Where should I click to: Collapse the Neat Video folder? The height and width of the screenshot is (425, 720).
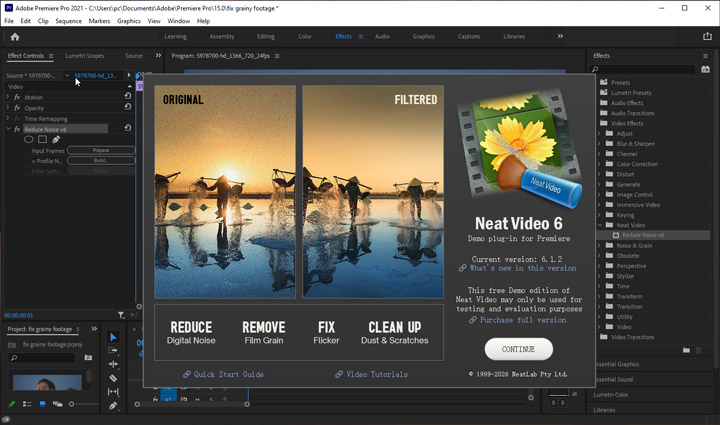tap(599, 225)
